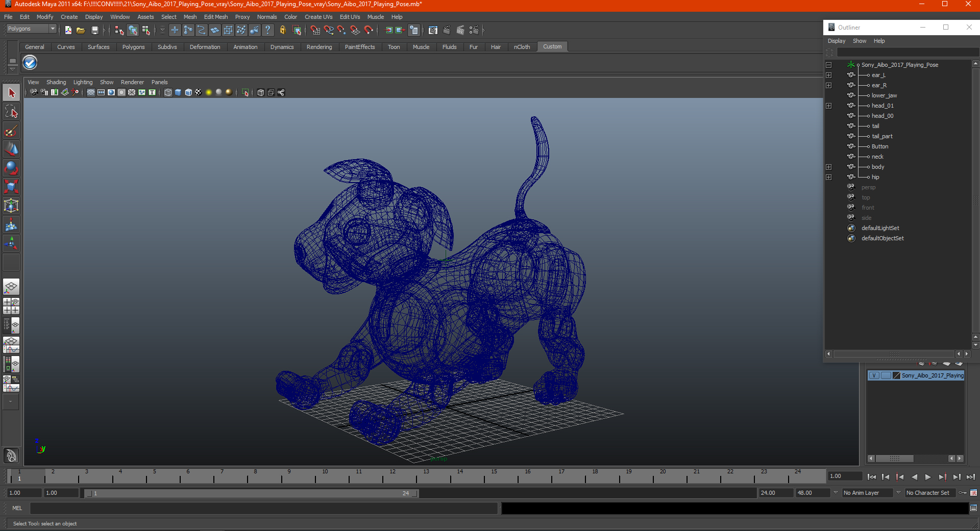980x531 pixels.
Task: Expand body node in Outliner
Action: coord(829,167)
